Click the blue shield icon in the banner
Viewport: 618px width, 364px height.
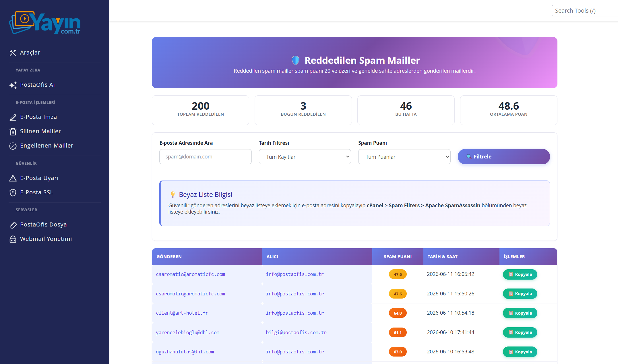[x=295, y=60]
